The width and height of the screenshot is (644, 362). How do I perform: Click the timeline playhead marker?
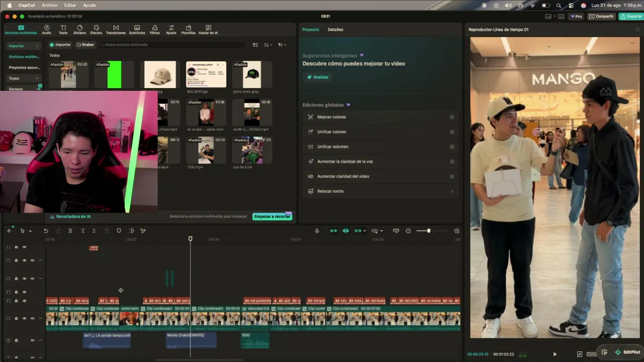190,239
